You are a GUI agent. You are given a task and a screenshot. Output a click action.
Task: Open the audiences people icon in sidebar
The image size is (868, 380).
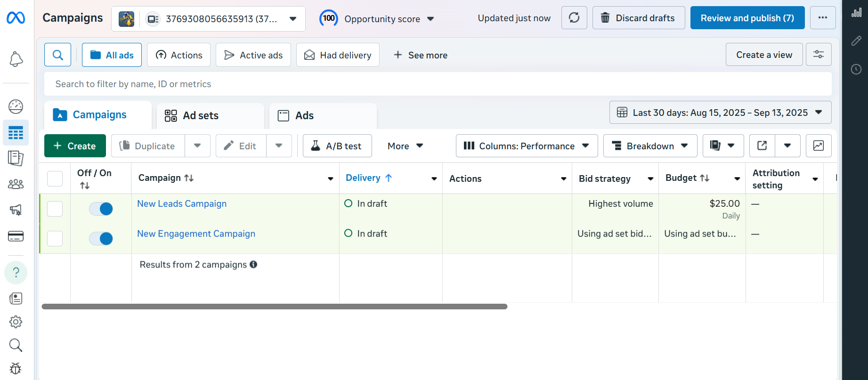16,184
